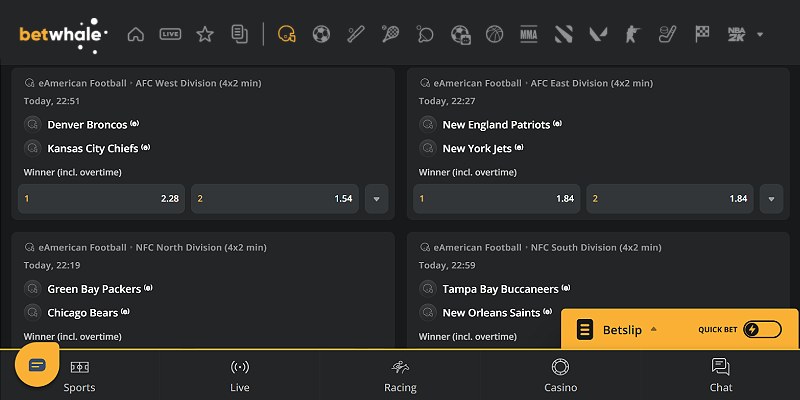Screen dimensions: 800x400
Task: Click the Betslip list icon
Action: pyautogui.click(x=585, y=330)
